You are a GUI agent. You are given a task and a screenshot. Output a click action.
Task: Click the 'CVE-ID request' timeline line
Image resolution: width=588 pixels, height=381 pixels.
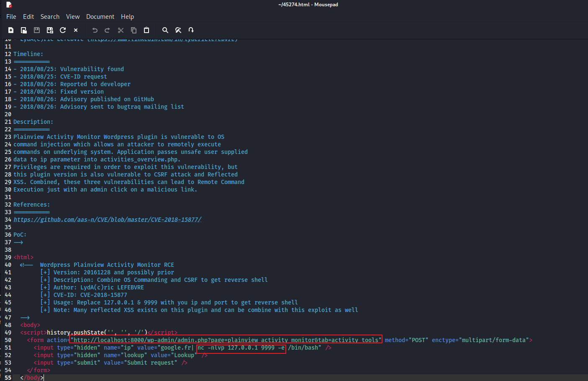click(60, 77)
